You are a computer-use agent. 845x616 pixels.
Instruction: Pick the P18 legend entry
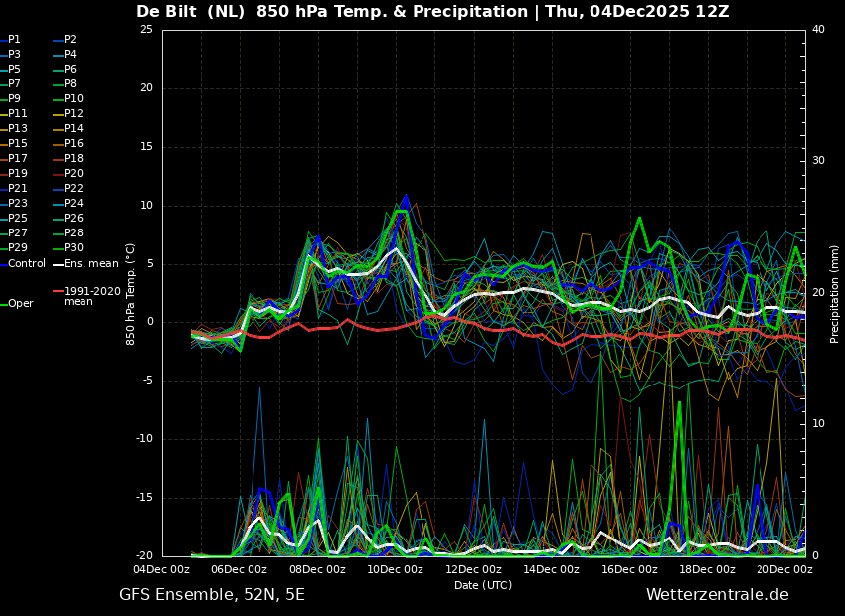point(69,158)
